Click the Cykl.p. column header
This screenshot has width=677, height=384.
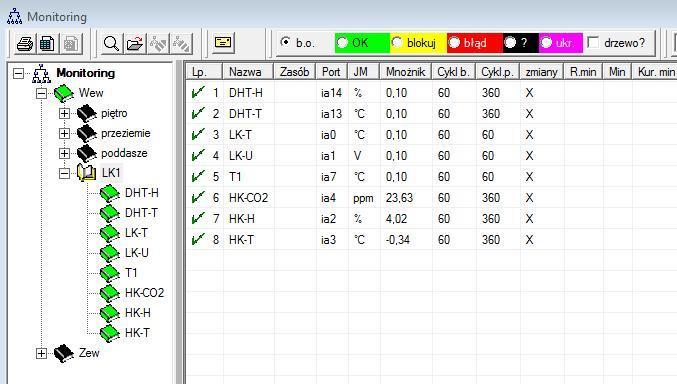coord(498,72)
